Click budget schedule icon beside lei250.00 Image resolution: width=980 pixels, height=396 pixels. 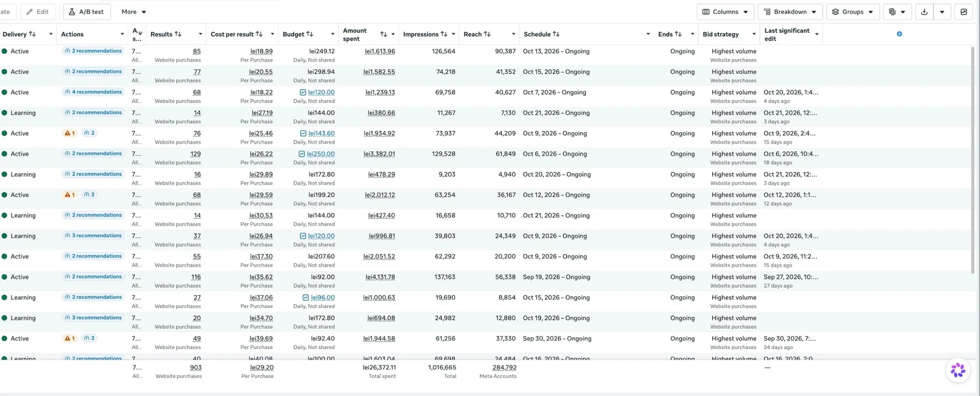click(302, 154)
